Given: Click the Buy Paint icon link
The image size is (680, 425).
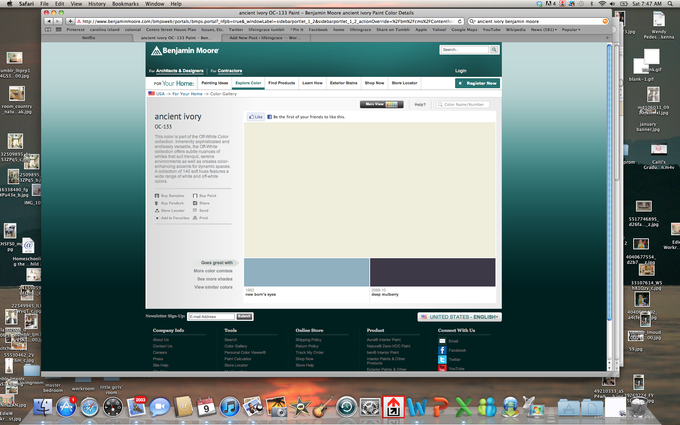Looking at the screenshot, I should [x=204, y=196].
